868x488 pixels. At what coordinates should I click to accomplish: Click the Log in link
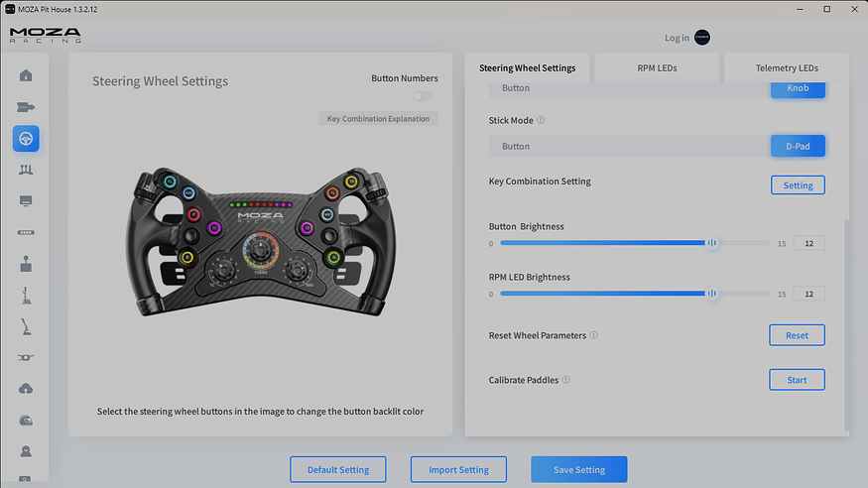(x=677, y=38)
